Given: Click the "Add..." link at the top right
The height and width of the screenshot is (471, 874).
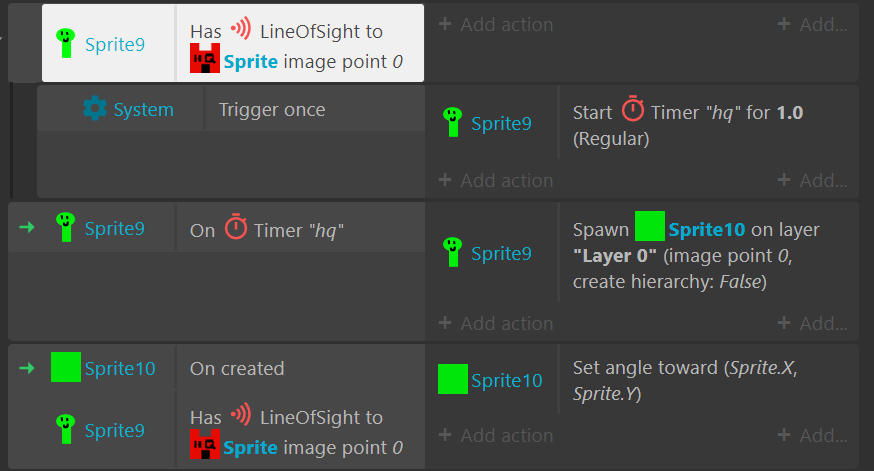Looking at the screenshot, I should point(813,25).
